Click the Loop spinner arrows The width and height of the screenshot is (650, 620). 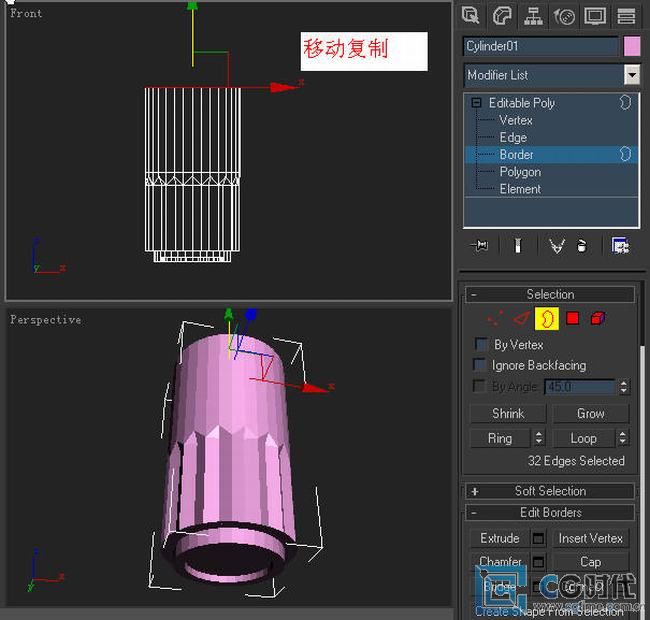[x=622, y=438]
